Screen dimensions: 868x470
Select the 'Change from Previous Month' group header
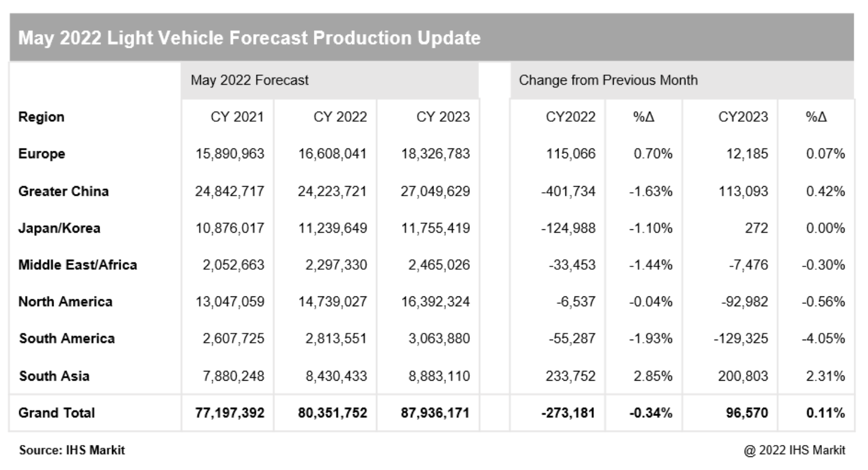(x=607, y=80)
